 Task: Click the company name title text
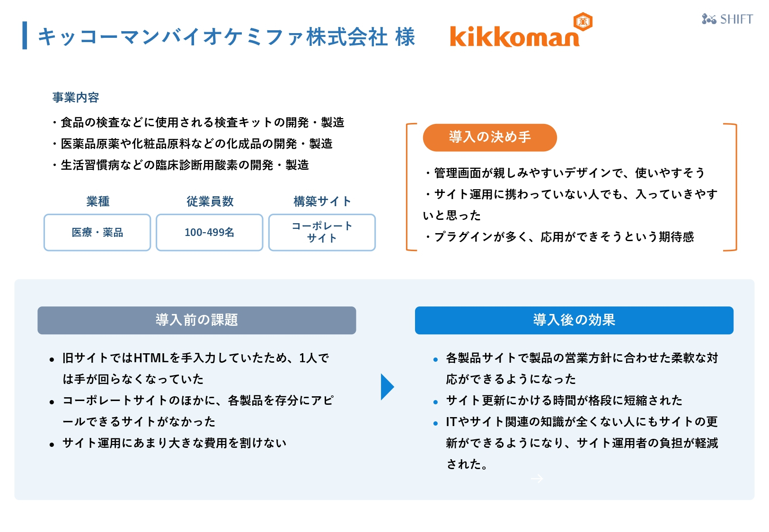[227, 36]
